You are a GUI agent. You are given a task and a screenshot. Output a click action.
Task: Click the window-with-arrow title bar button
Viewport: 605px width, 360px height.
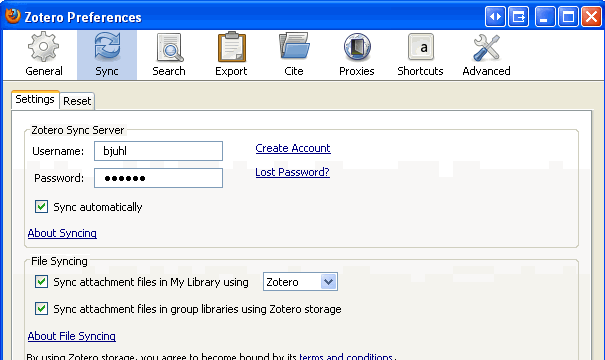click(x=519, y=17)
